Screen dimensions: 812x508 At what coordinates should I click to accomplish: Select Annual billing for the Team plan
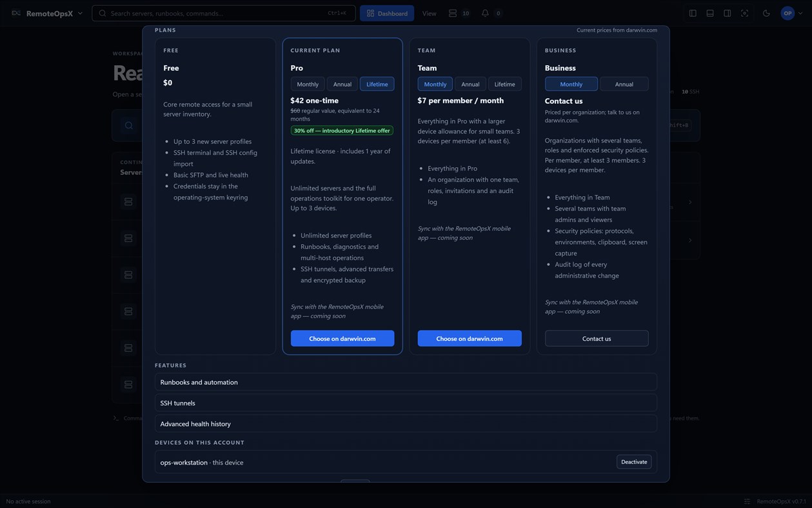(x=470, y=84)
